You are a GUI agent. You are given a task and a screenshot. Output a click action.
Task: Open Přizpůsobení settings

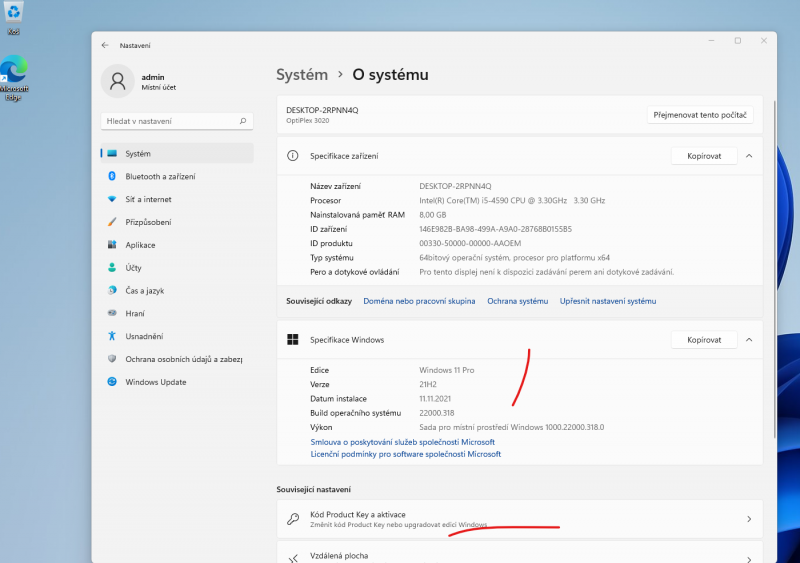point(177,222)
